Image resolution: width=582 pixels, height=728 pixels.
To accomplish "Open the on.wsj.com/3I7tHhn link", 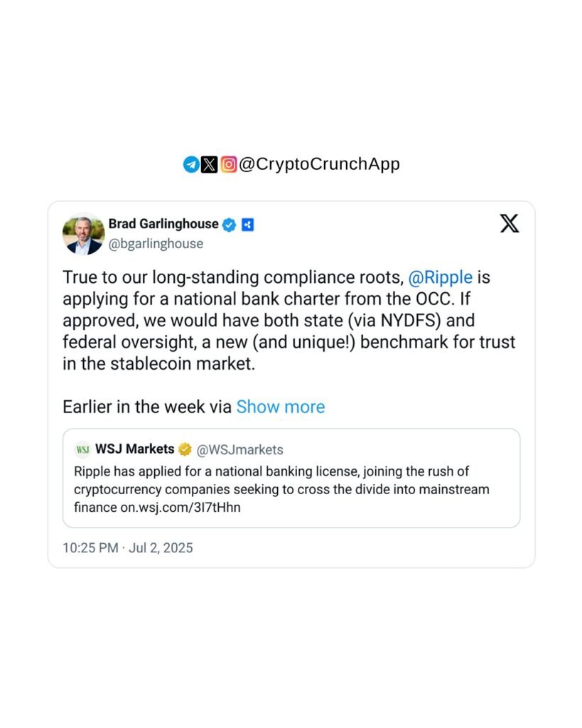I will (x=180, y=508).
